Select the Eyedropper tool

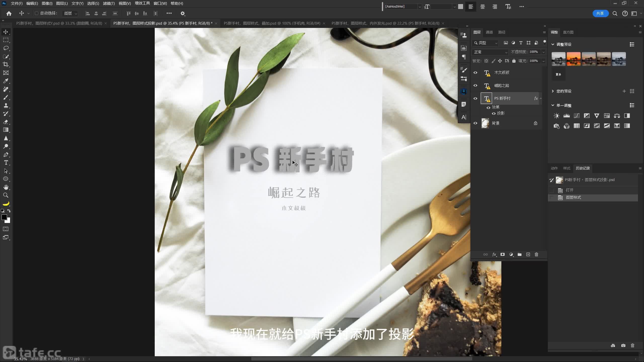pos(6,81)
